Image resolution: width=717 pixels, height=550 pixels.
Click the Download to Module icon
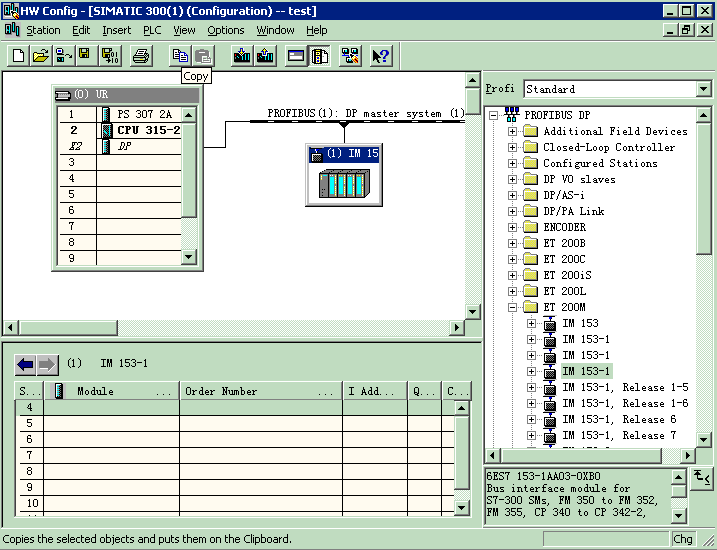pyautogui.click(x=241, y=56)
